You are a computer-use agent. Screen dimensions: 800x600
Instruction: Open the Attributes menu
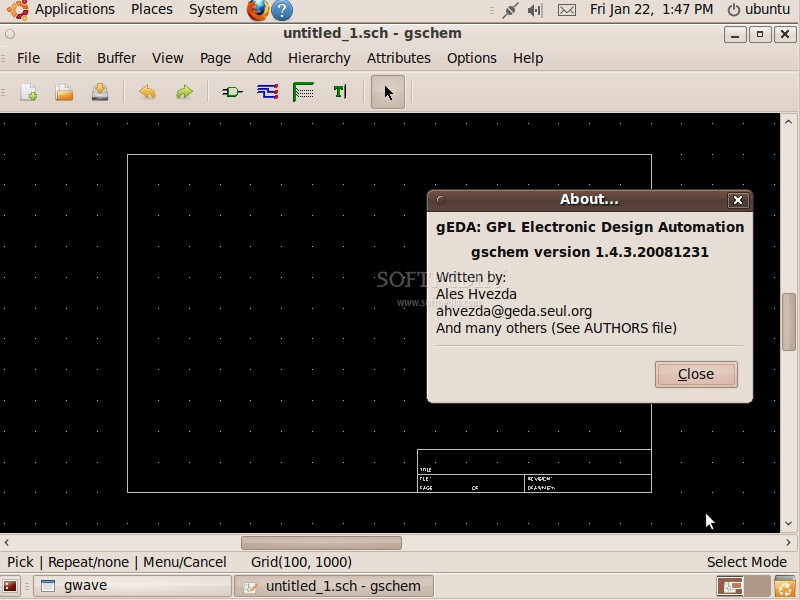click(x=398, y=58)
